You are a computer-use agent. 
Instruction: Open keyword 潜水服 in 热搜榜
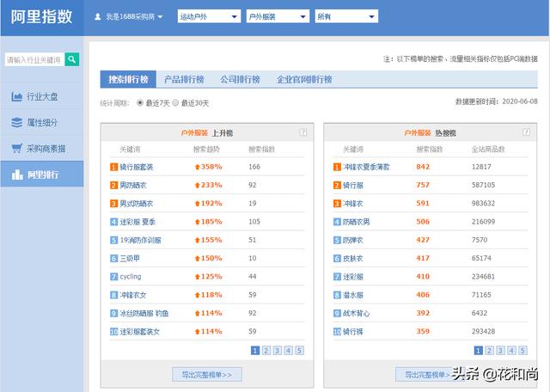[x=353, y=295]
